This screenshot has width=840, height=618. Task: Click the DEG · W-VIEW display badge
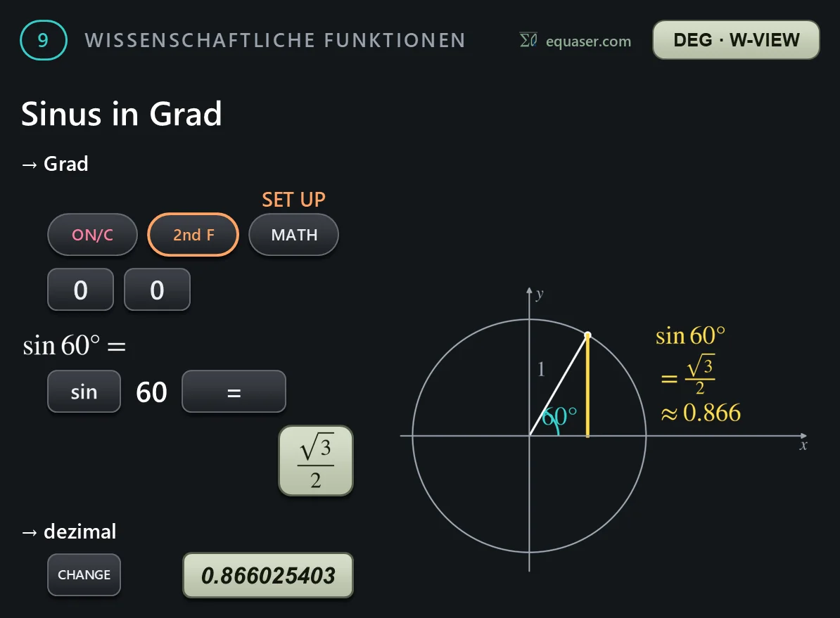[736, 40]
